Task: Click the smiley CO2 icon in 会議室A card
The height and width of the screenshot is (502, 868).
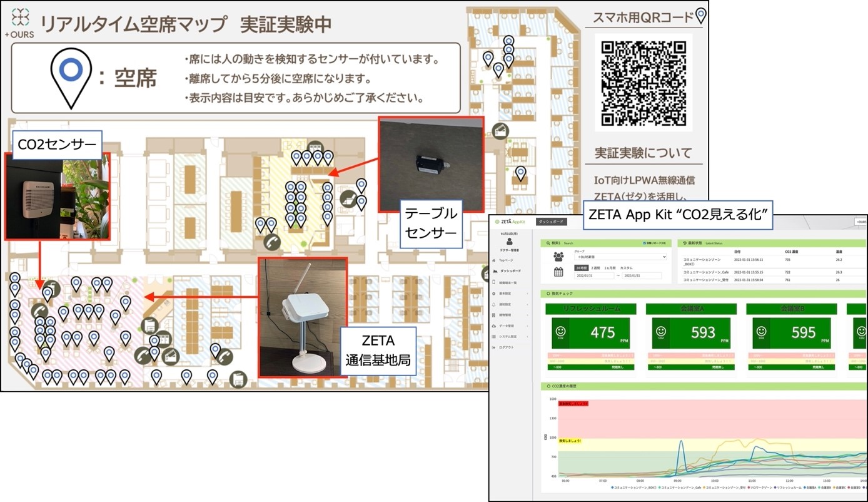Action: coord(661,332)
